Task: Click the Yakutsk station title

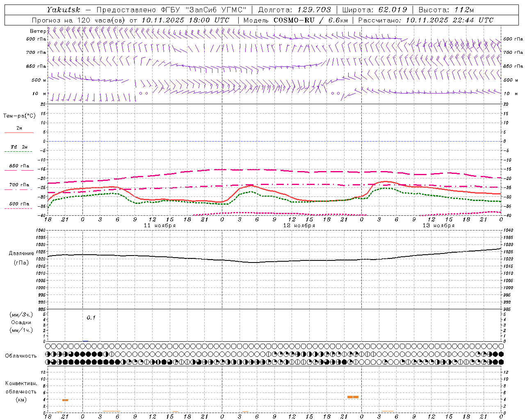Action: (x=63, y=10)
